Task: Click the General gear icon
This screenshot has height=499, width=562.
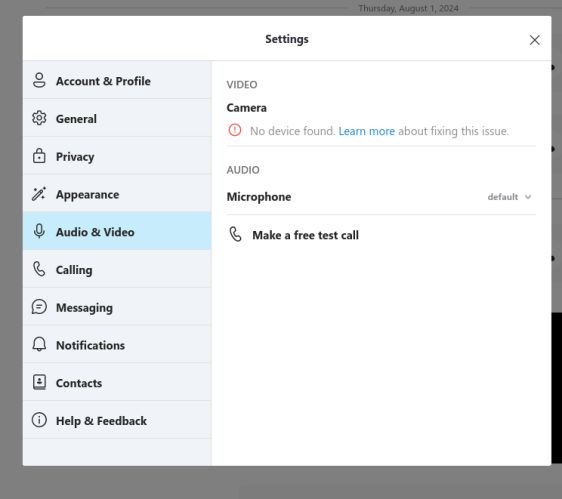Action: click(x=39, y=118)
